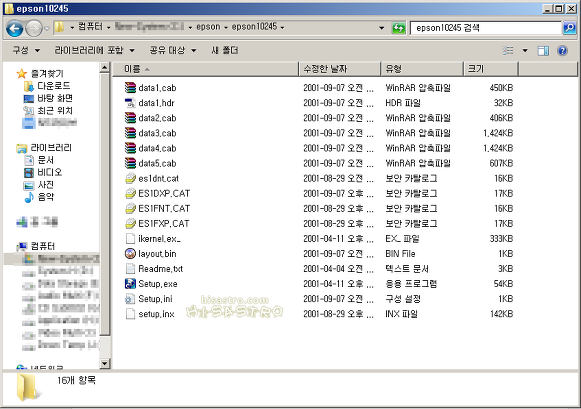581x409 pixels.
Task: Open 즐겨찾기 in the navigation pane
Action: coord(47,73)
